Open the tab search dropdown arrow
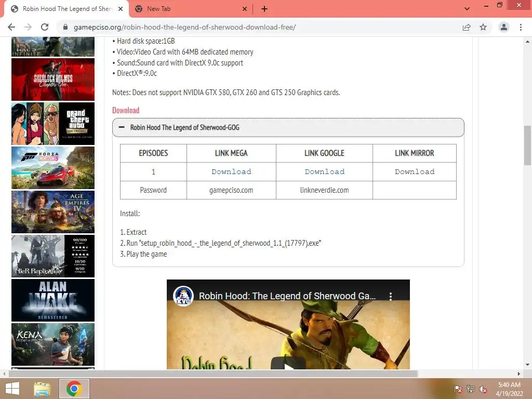This screenshot has width=532, height=399. [467, 9]
